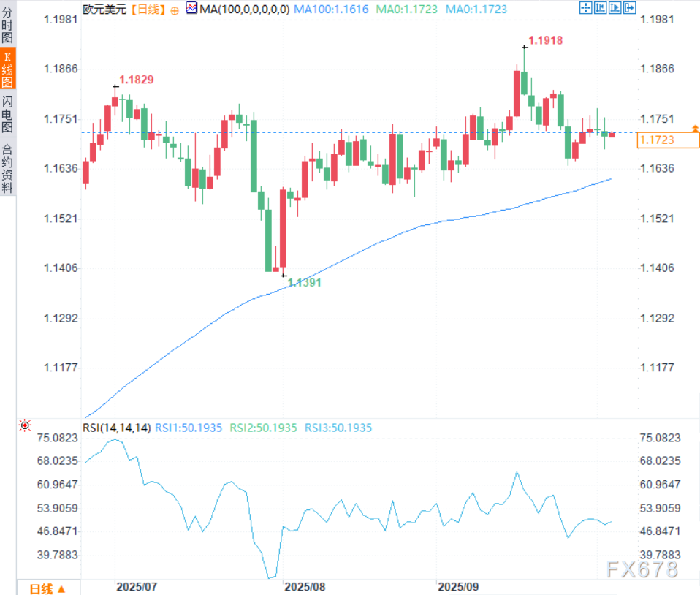
Task: Click the current price tag 1.1723
Action: (x=667, y=139)
